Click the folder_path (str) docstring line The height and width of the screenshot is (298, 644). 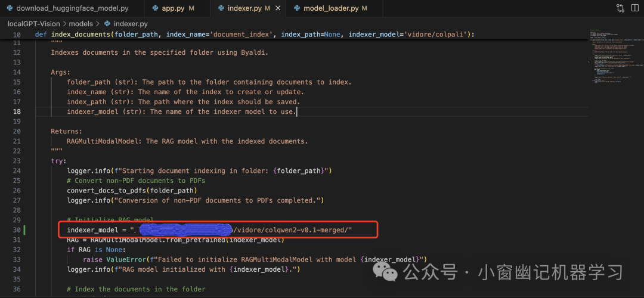click(x=209, y=82)
